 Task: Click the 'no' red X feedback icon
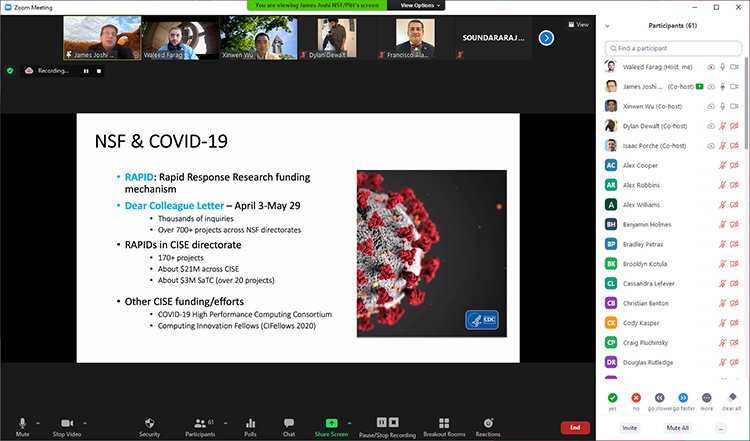(x=636, y=397)
